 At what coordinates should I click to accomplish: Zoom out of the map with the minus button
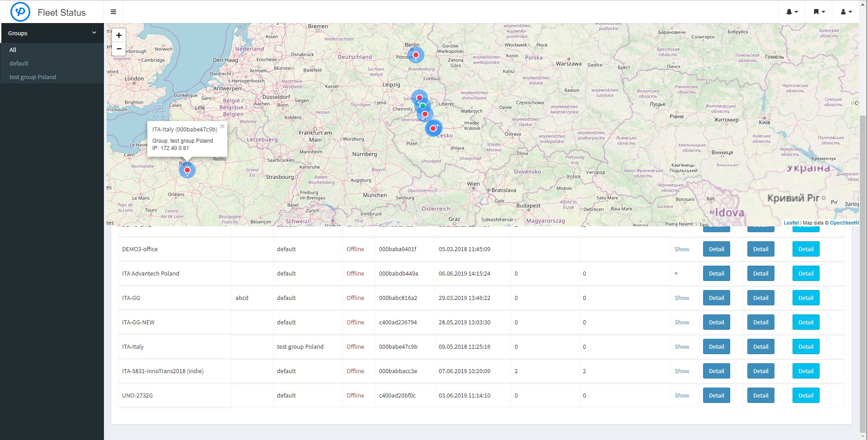click(x=119, y=48)
